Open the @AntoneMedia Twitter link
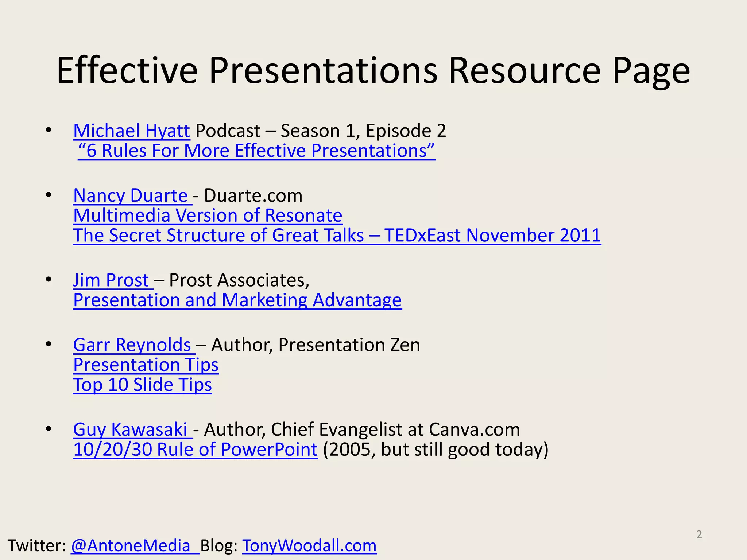Viewport: 747px width, 560px height. tap(131, 546)
